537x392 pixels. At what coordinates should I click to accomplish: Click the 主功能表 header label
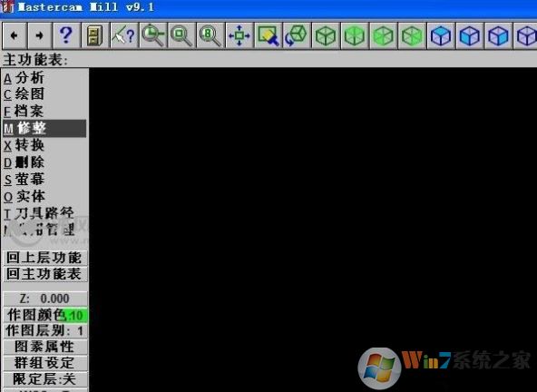tap(35, 60)
